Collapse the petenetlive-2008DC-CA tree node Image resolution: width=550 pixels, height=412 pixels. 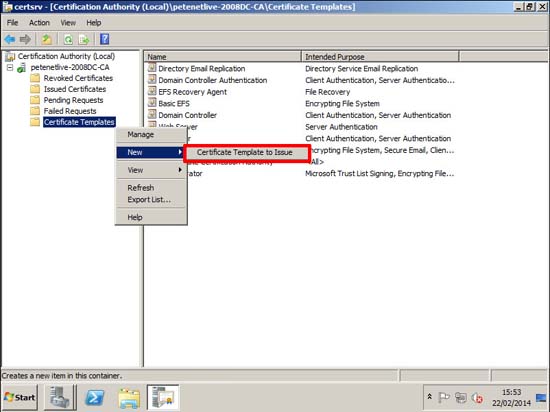[x=10, y=67]
